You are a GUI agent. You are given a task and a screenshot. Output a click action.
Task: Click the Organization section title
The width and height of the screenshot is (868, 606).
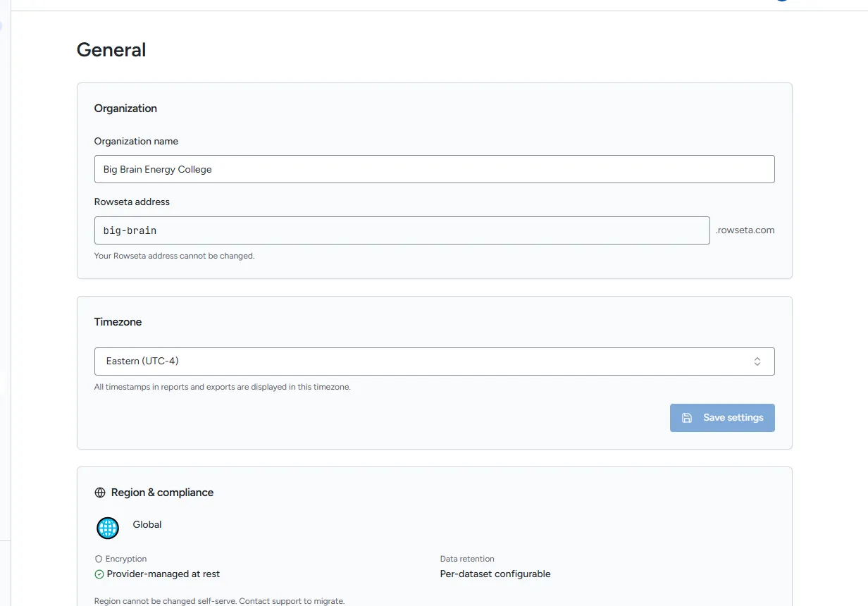click(x=125, y=109)
